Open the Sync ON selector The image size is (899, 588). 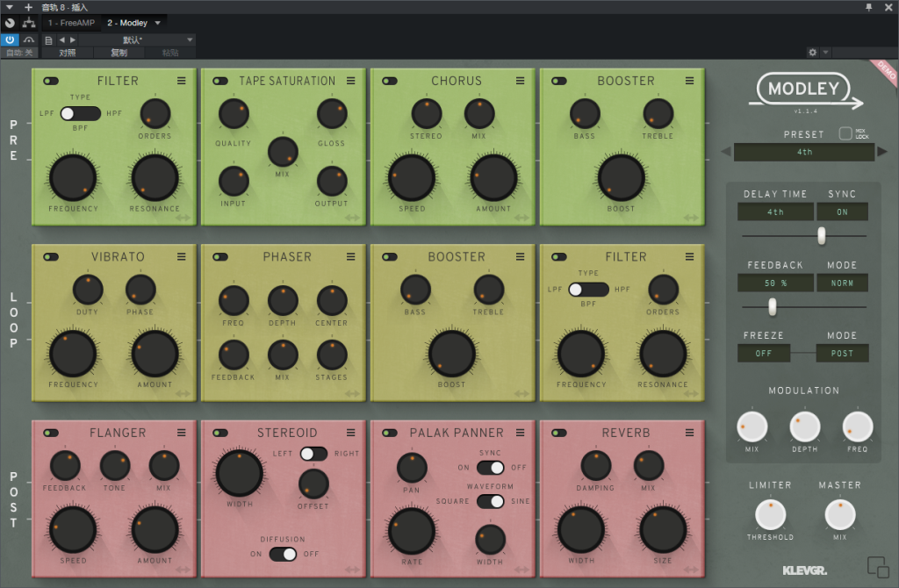[x=842, y=212]
